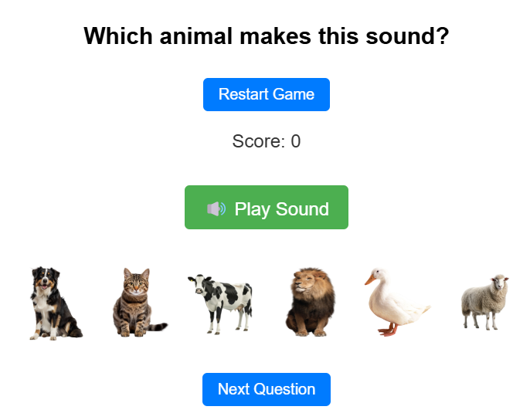
Task: Play the animal sound
Action: coord(267,207)
